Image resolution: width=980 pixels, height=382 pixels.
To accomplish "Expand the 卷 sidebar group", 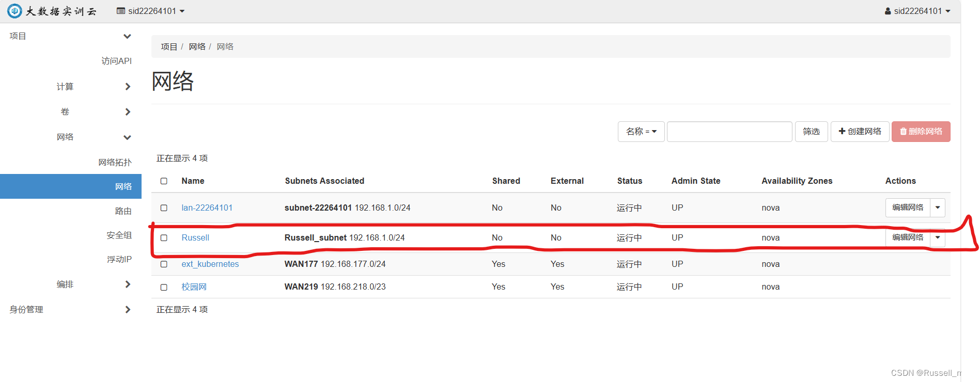I will (x=96, y=112).
